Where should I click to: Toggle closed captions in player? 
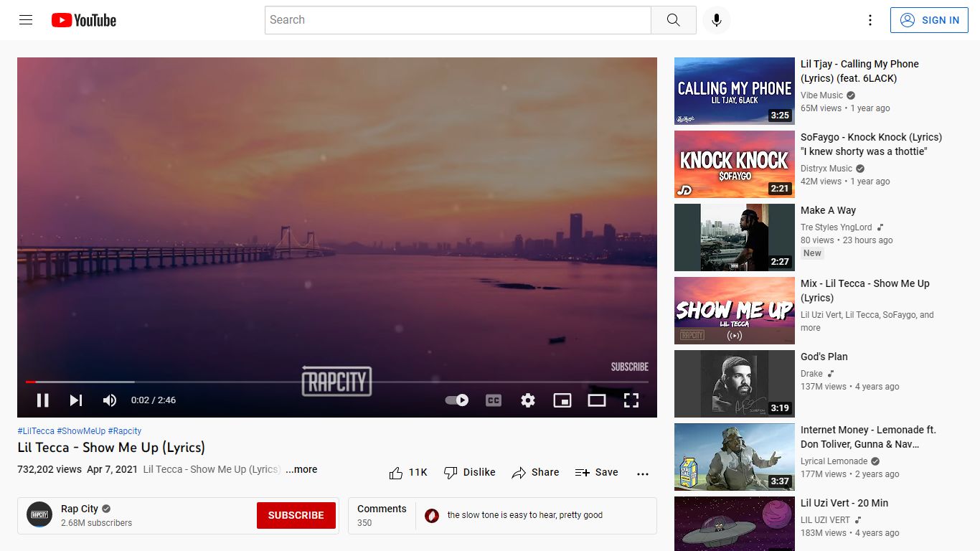click(x=494, y=400)
